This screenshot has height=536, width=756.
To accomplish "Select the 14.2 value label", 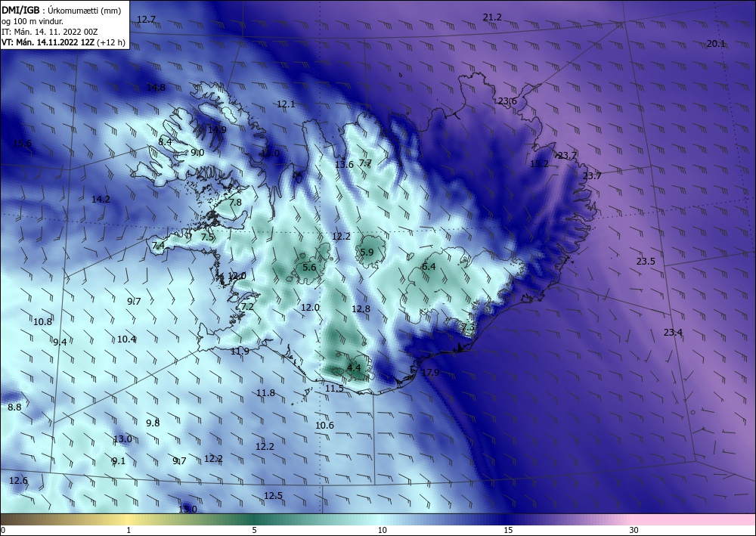I will click(101, 200).
